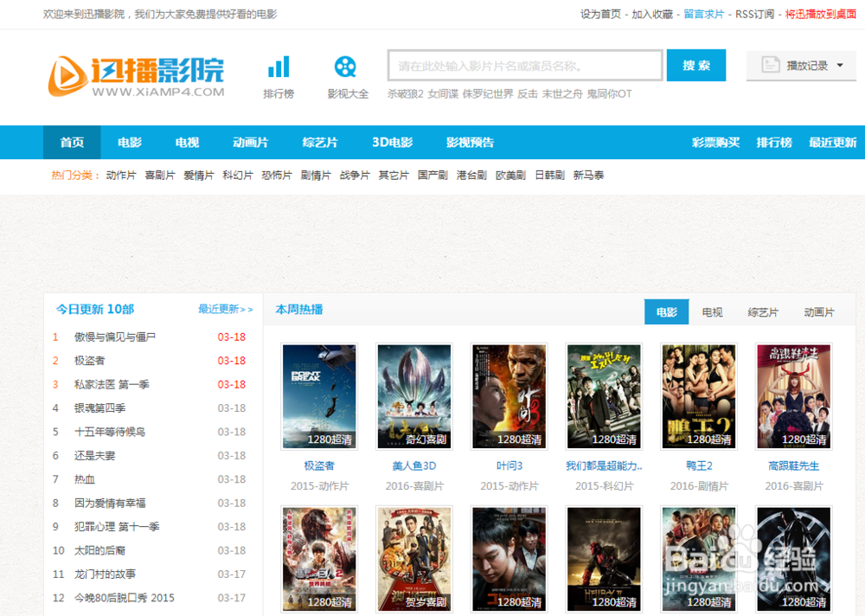The width and height of the screenshot is (865, 616).
Task: Open the 高跟鞋先生 movie poster
Action: pyautogui.click(x=794, y=396)
